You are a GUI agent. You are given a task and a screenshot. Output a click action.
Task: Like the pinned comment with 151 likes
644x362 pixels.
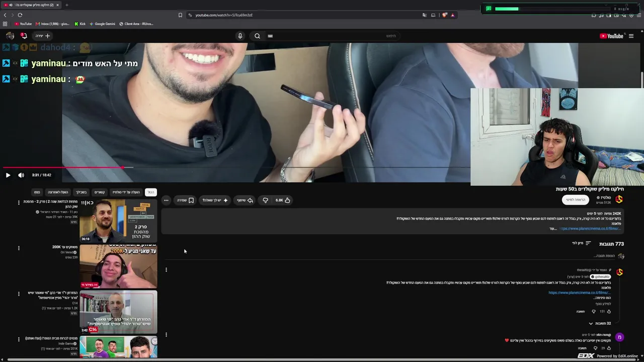tap(609, 312)
